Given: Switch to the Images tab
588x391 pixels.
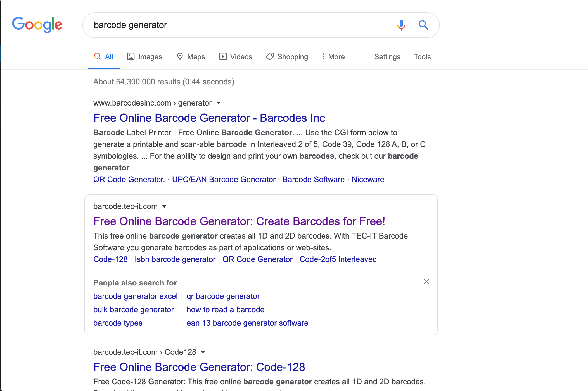Looking at the screenshot, I should 144,57.
